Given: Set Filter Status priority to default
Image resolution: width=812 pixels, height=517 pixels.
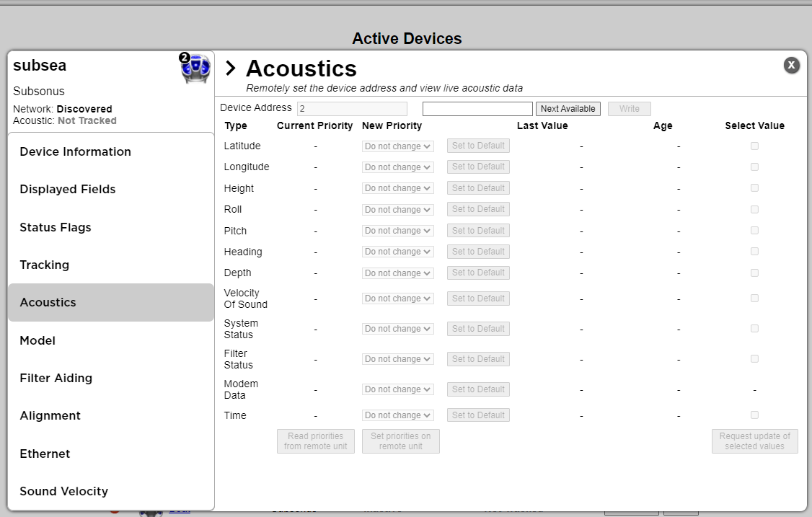Looking at the screenshot, I should coord(479,359).
